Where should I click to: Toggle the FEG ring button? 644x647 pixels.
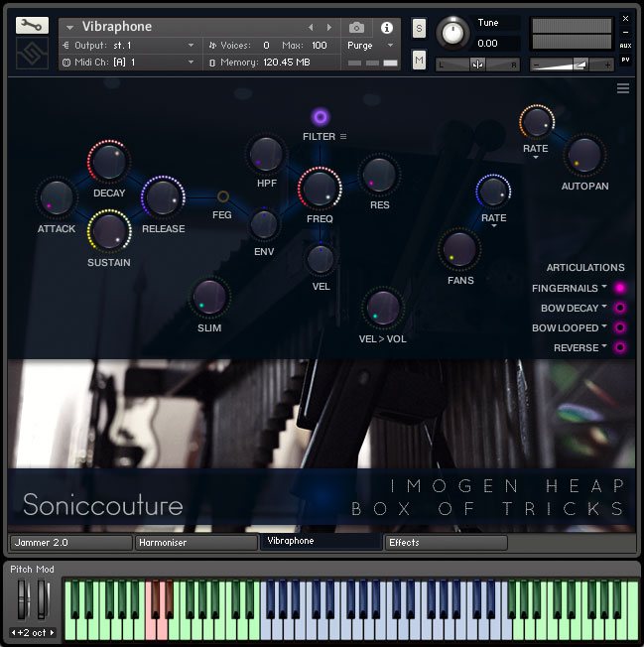[223, 196]
